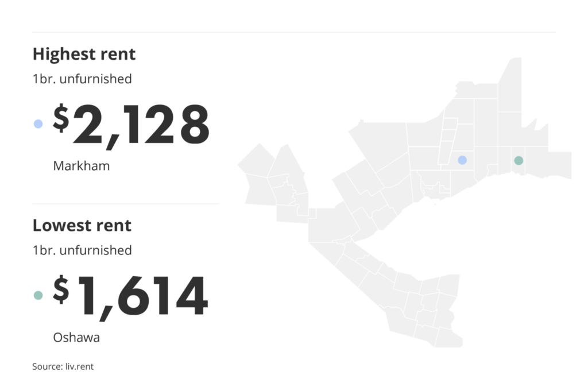The image size is (588, 387).
Task: Select the blue legend dot beside $2,128
Action: (x=38, y=123)
